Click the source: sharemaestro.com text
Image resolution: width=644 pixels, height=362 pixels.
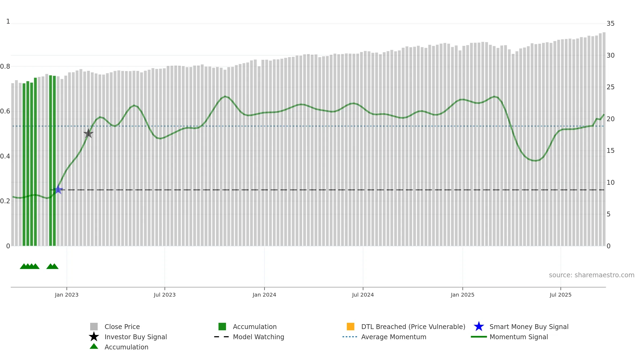tap(592, 275)
